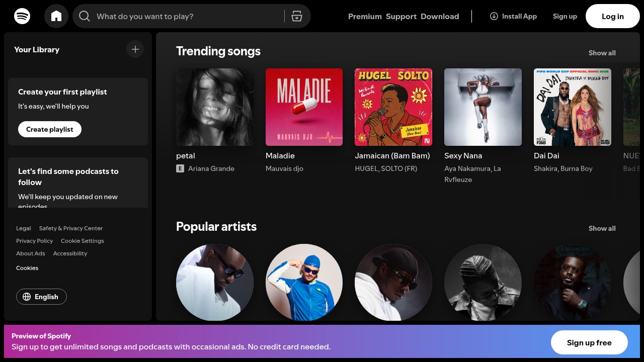Viewport: 644px width, 362px height.
Task: Click the plus icon in Your Library
Action: pos(135,49)
